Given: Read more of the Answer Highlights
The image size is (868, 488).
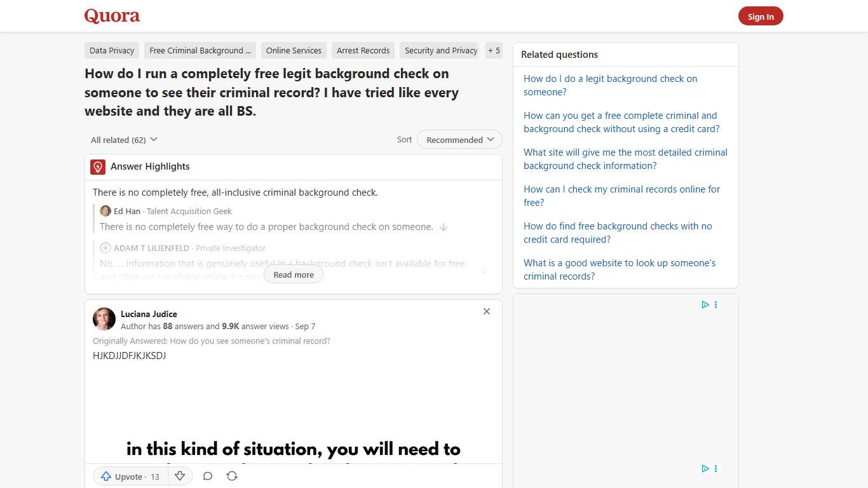Looking at the screenshot, I should tap(293, 274).
